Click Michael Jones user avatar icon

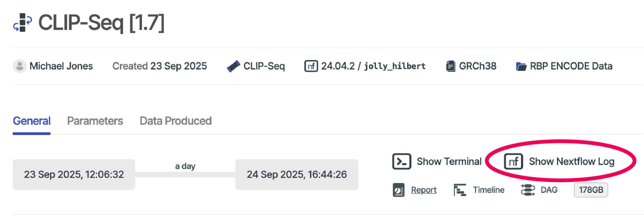(19, 66)
